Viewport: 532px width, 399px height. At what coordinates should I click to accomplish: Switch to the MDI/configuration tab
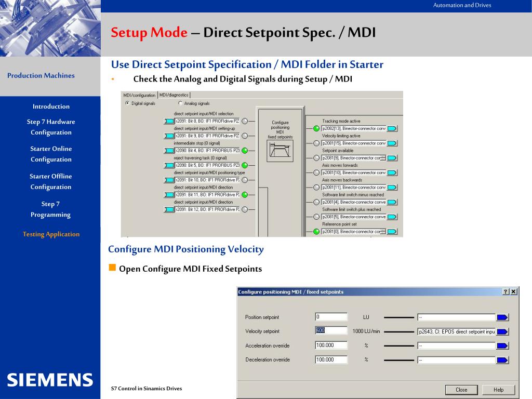tap(139, 96)
